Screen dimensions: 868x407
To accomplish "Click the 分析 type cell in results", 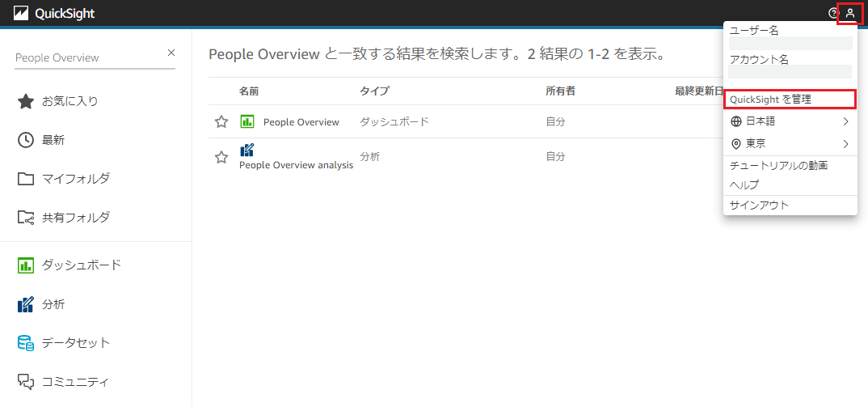I will pos(370,157).
